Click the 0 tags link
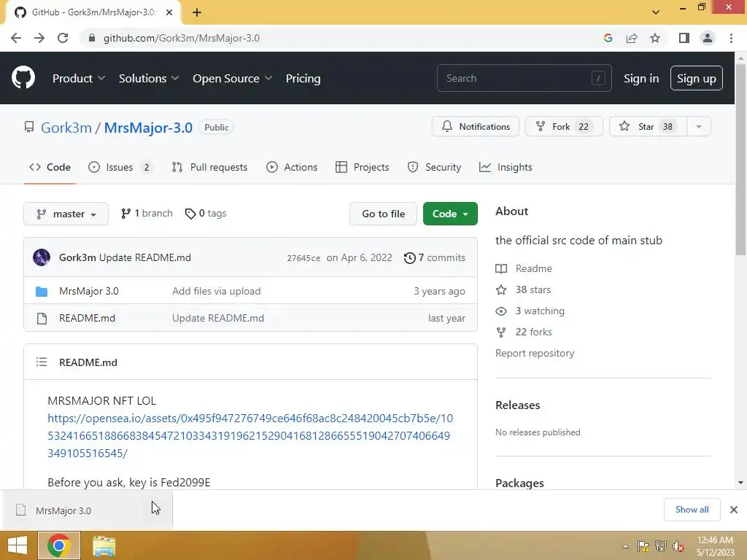The image size is (747, 560). [x=206, y=214]
